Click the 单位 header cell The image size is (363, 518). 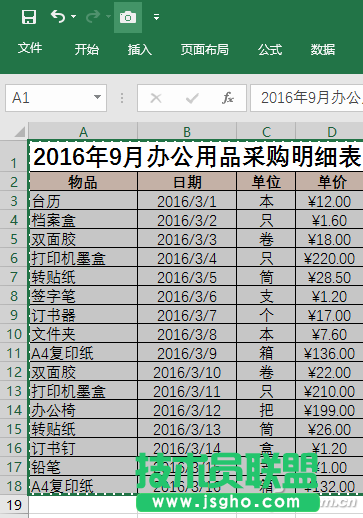point(266,182)
